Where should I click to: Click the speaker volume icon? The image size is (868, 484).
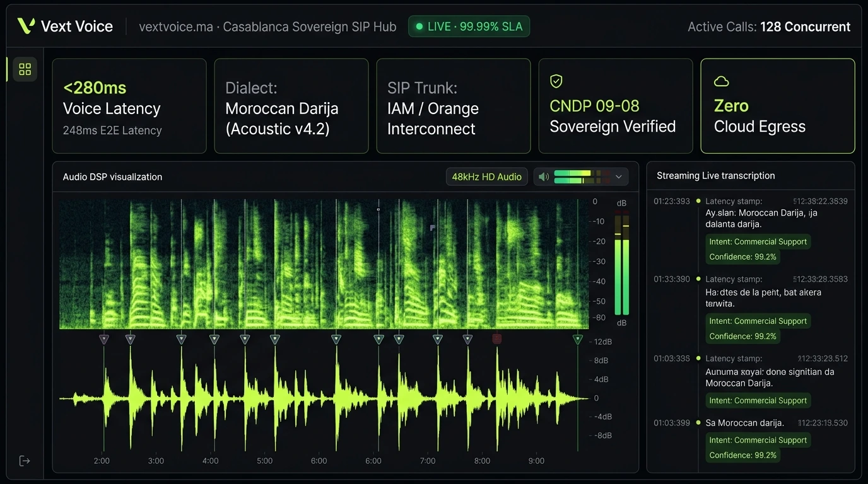pyautogui.click(x=544, y=177)
